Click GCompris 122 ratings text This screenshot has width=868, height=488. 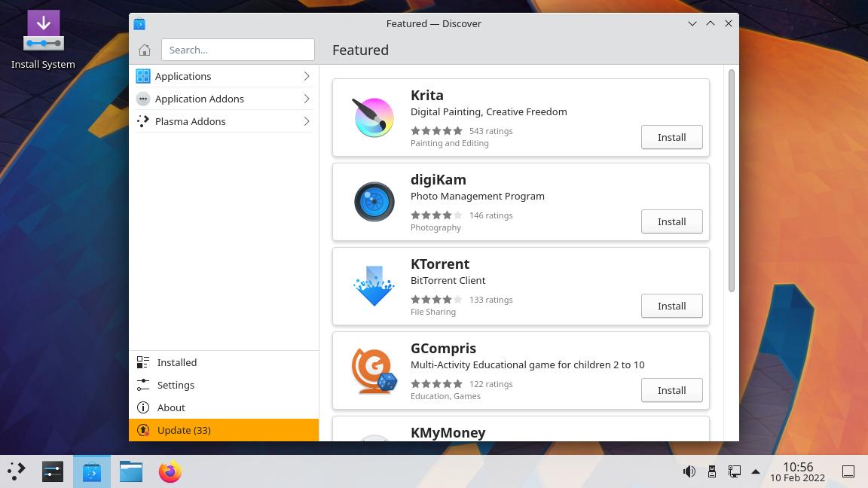pyautogui.click(x=491, y=384)
